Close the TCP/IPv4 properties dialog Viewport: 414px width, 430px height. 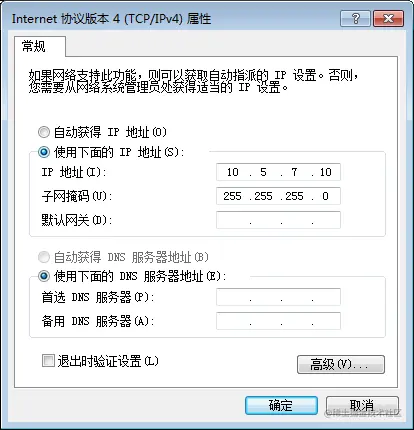[388, 18]
